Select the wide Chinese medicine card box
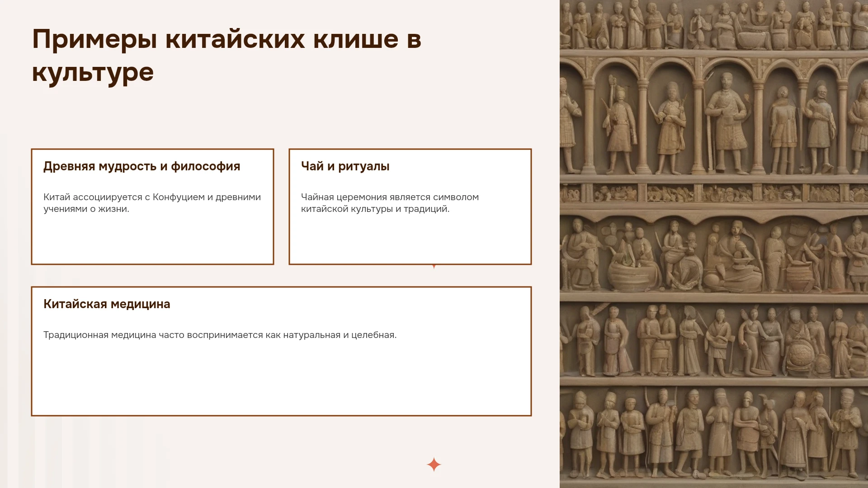This screenshot has width=868, height=488. click(x=281, y=351)
